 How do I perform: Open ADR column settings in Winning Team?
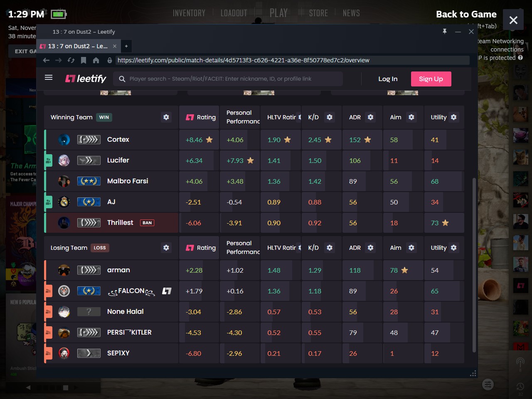coord(370,117)
